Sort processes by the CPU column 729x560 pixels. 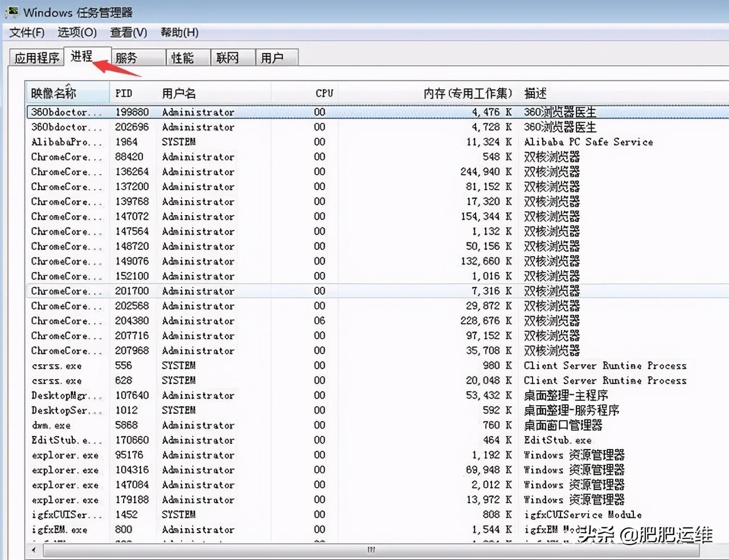(323, 93)
